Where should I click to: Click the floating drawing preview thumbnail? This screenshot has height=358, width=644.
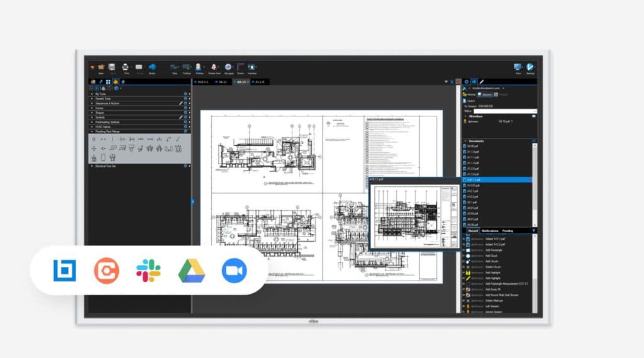[x=413, y=215]
